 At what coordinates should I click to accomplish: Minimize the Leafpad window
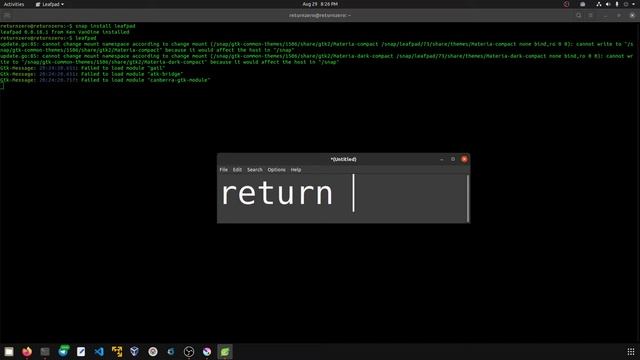click(442, 159)
